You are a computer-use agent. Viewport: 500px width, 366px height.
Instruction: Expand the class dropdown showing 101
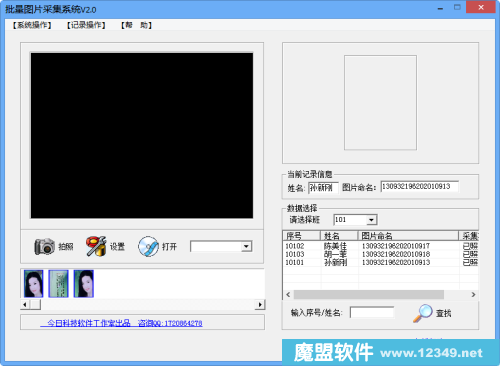click(371, 220)
